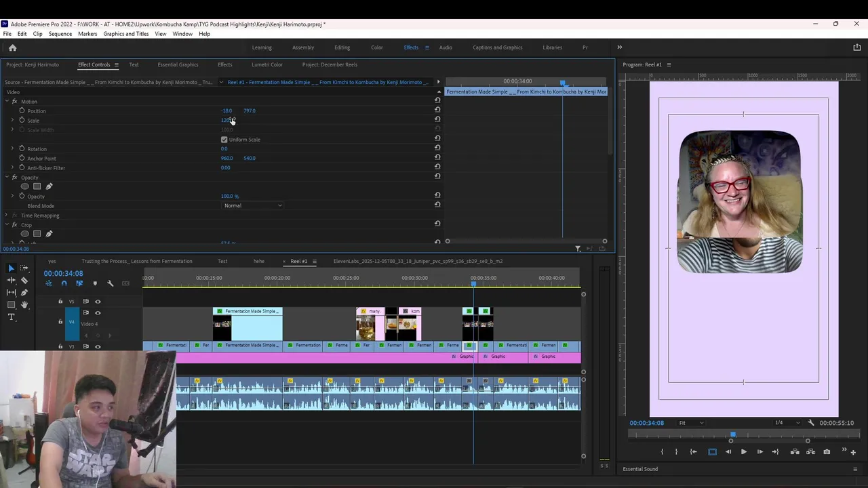Create ellipse mask under Opacity
Viewport: 868px width, 488px height.
[x=25, y=186]
